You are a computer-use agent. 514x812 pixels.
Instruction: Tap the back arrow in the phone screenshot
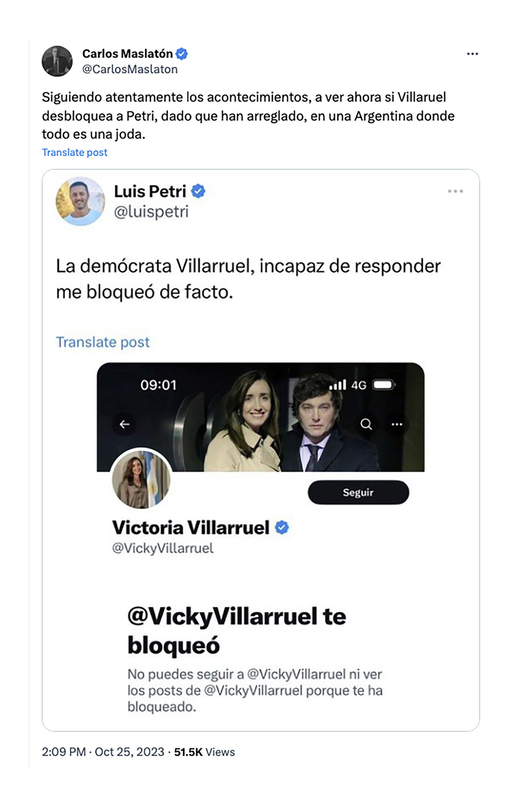coord(124,424)
